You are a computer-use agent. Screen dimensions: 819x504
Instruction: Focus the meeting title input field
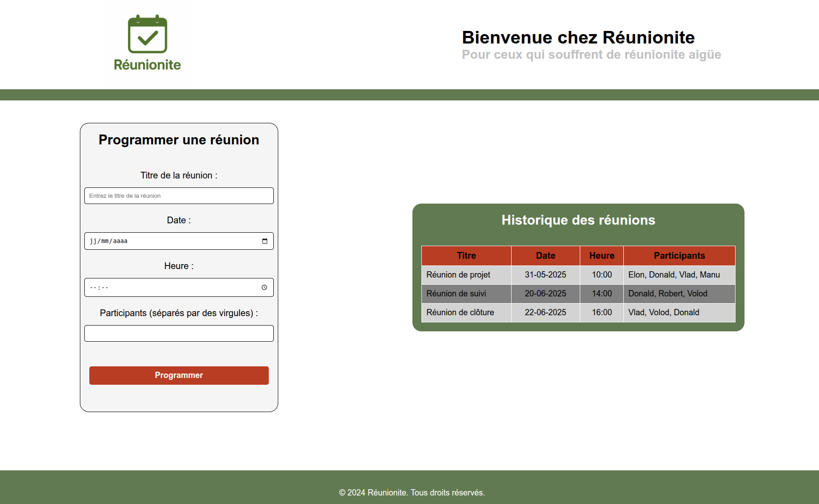coord(179,196)
